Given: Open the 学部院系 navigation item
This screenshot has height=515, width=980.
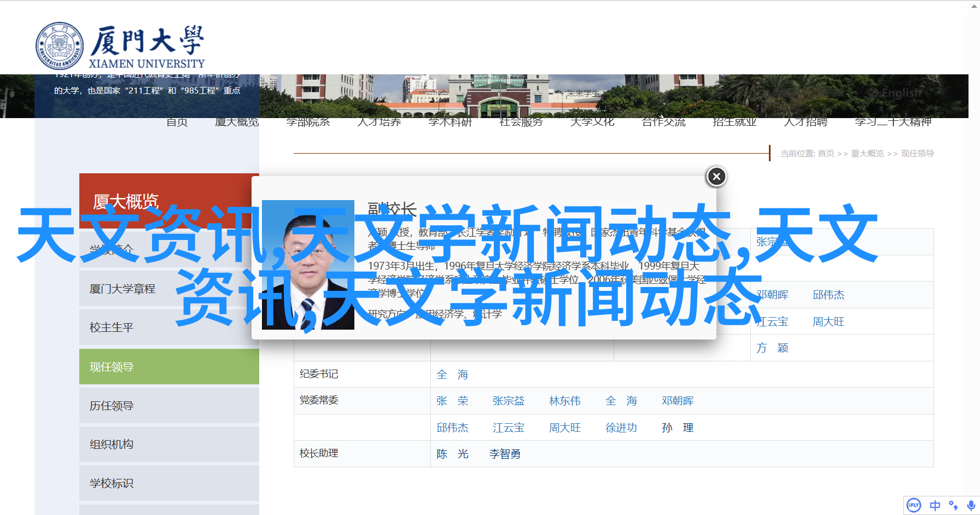Looking at the screenshot, I should coord(308,122).
